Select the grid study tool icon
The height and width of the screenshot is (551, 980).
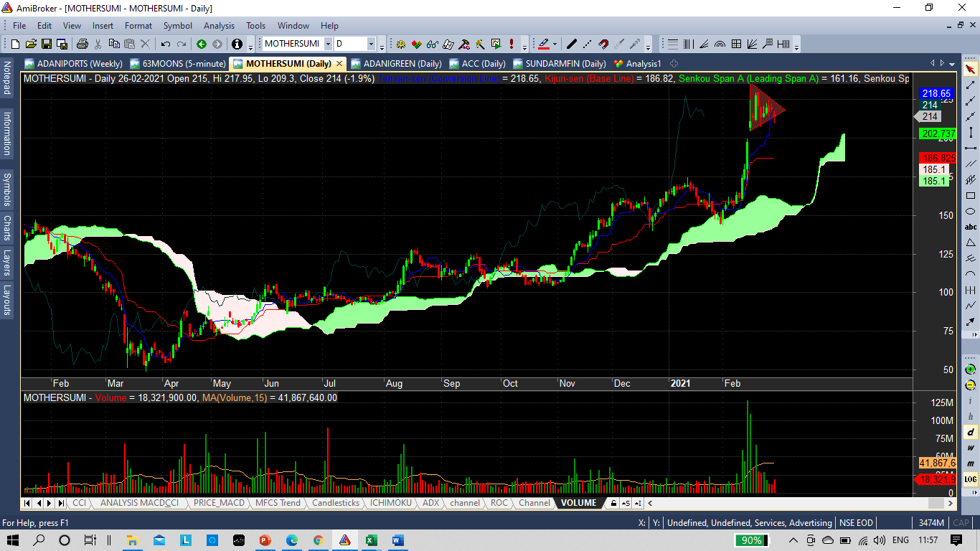735,44
